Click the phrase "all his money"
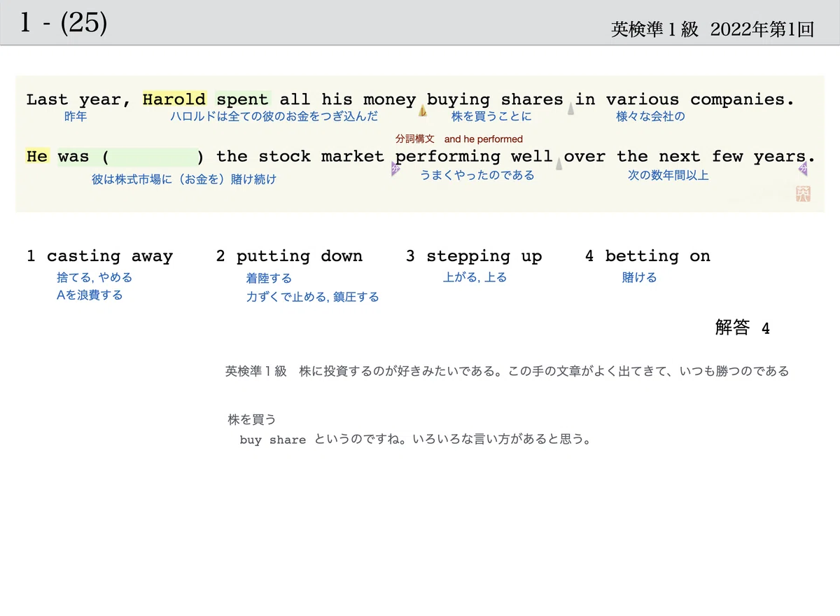 tap(348, 99)
